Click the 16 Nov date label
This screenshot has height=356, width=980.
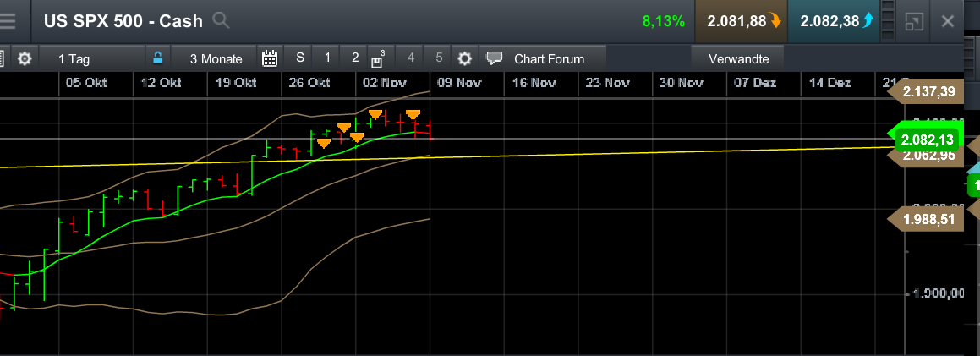click(x=534, y=82)
